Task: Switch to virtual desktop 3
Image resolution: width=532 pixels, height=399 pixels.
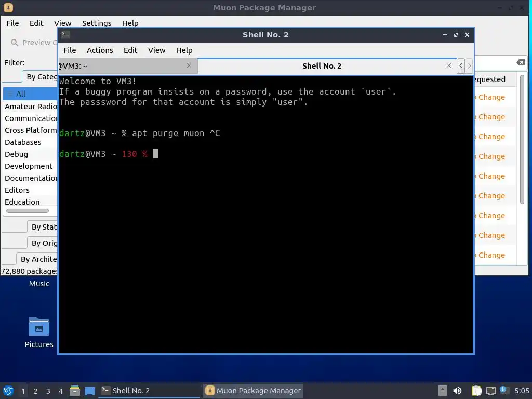Action: click(x=48, y=391)
